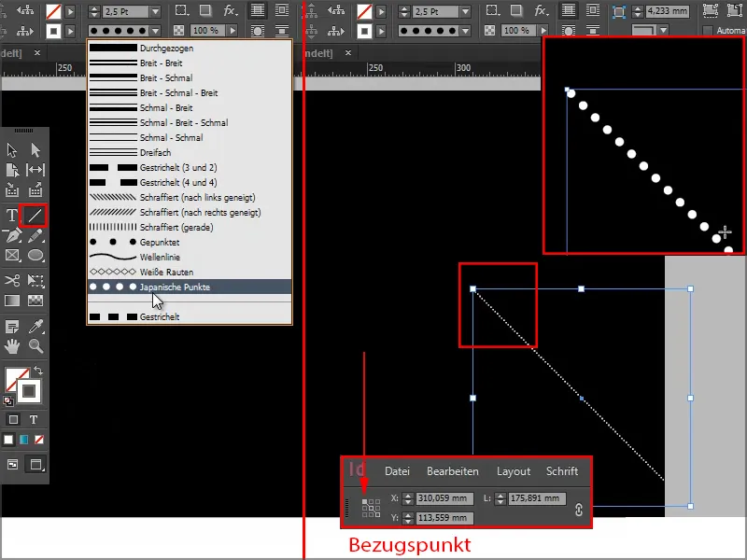747x560 pixels.
Task: Click the reference point locator grid
Action: [x=371, y=508]
